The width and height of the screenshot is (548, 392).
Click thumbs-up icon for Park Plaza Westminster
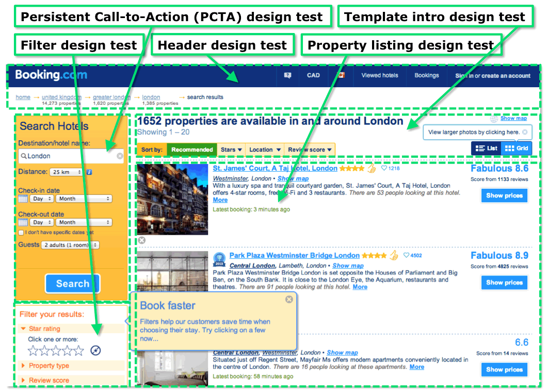(394, 255)
